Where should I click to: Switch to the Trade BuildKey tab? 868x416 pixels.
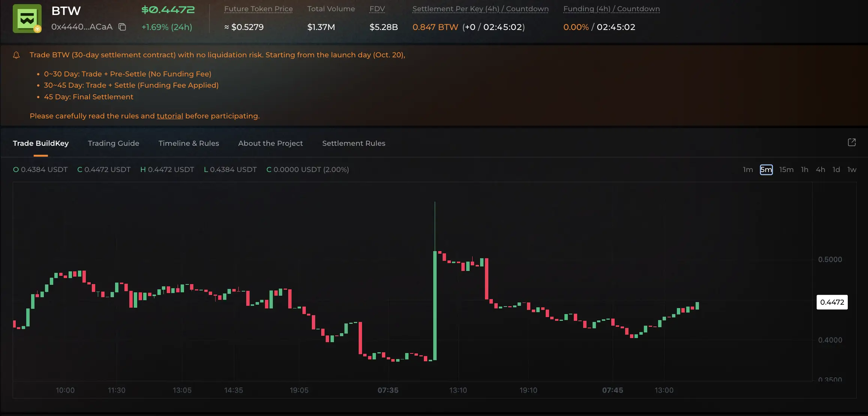point(41,143)
